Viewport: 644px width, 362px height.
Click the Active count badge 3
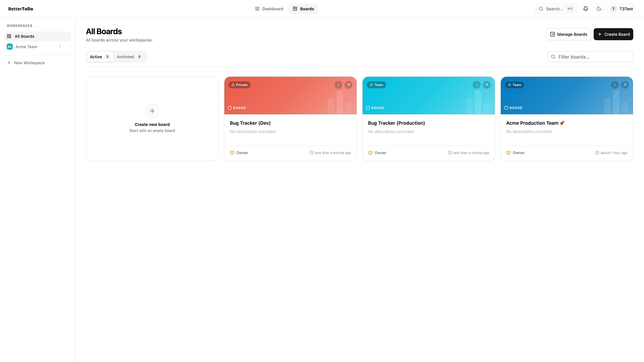point(107,57)
